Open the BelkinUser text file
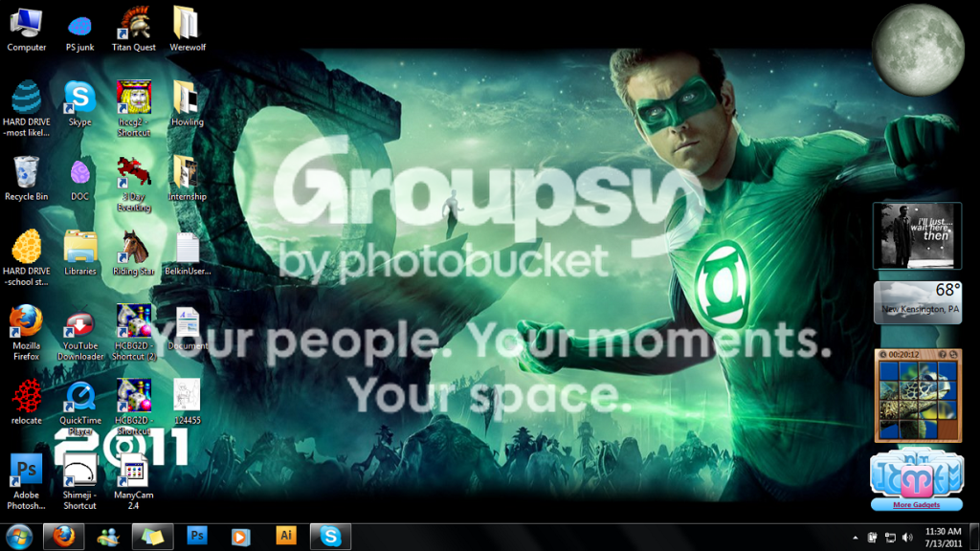 click(188, 253)
